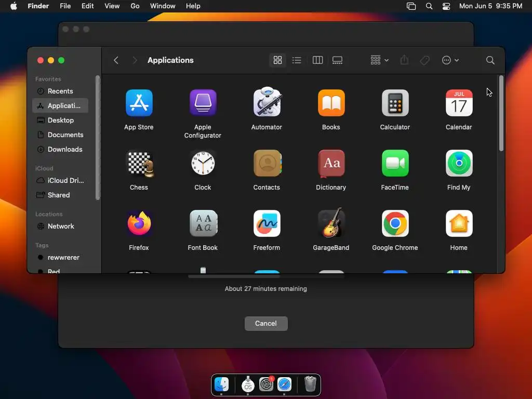Open Shared in the sidebar
532x399 pixels.
click(x=60, y=195)
